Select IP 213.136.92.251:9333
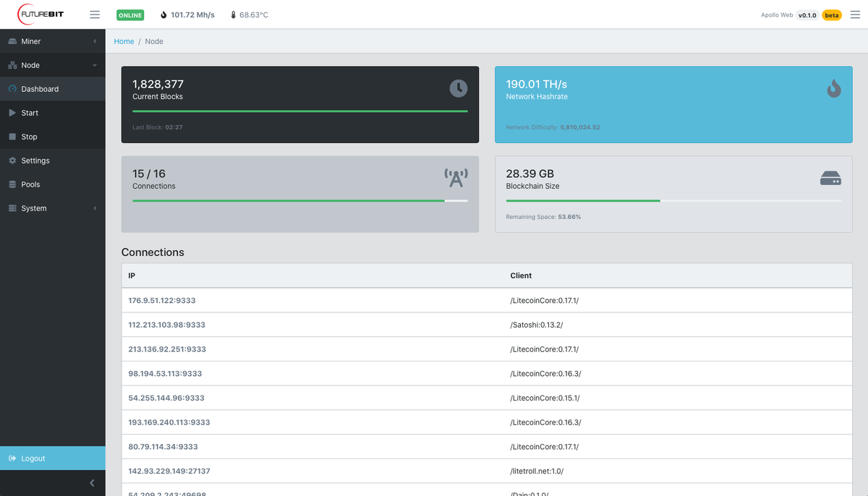Image resolution: width=868 pixels, height=496 pixels. [x=167, y=349]
